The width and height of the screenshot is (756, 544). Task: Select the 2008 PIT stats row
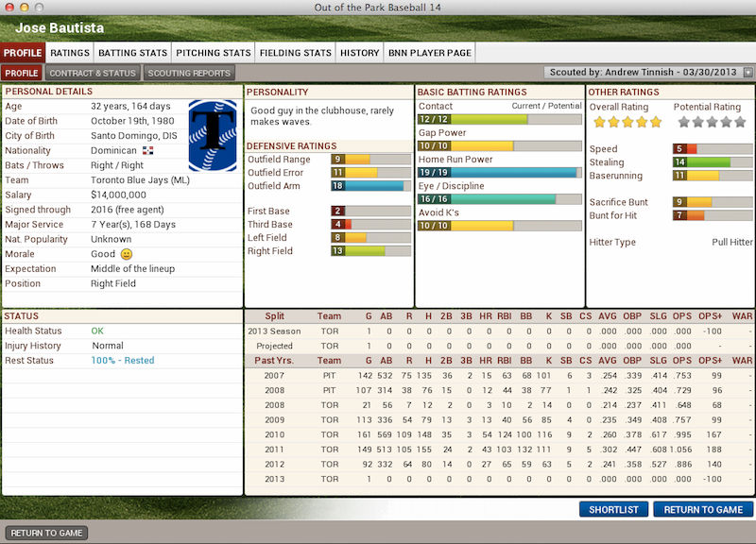499,390
